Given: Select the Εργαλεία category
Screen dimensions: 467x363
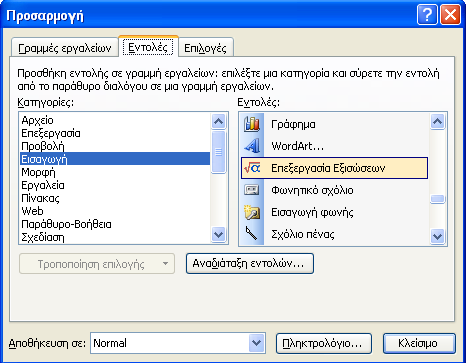Looking at the screenshot, I should tap(115, 185).
